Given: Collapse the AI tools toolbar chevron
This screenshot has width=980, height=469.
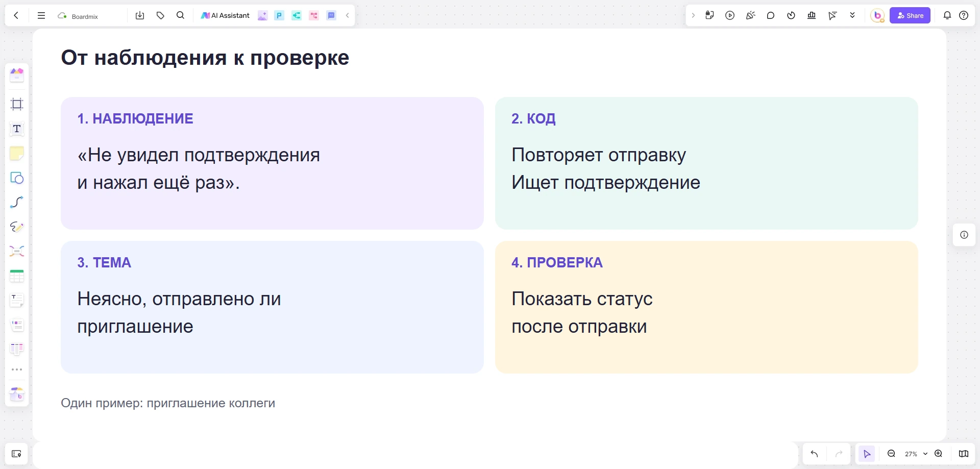Looking at the screenshot, I should pos(347,15).
